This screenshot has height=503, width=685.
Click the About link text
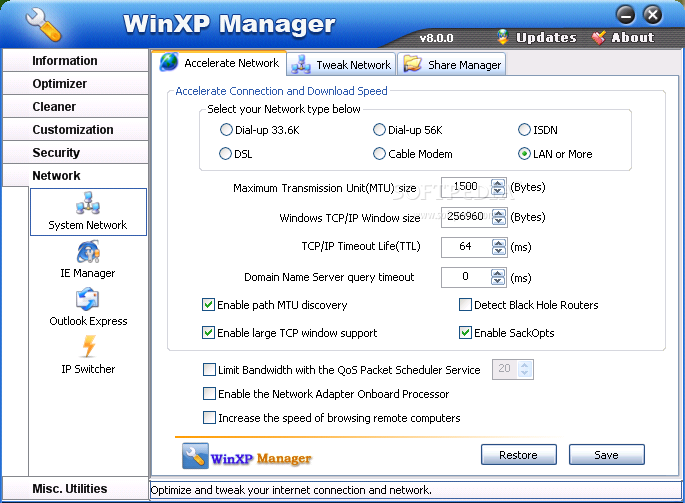(x=633, y=38)
